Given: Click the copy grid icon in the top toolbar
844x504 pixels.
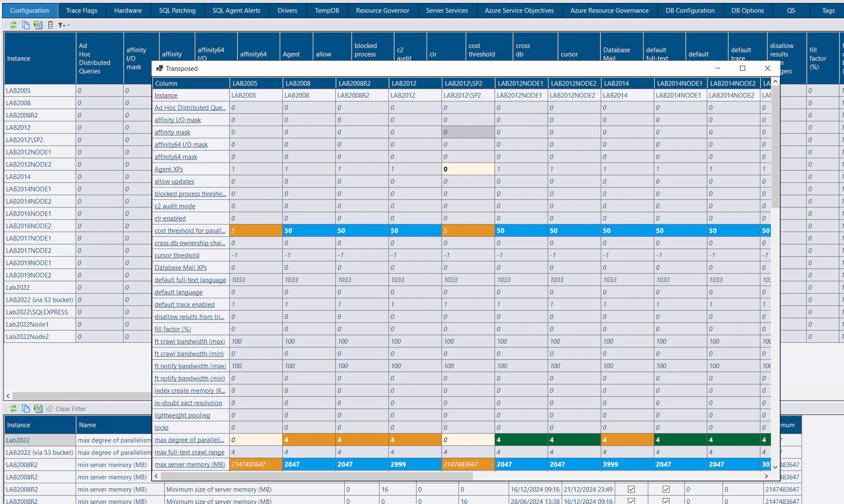Looking at the screenshot, I should (x=26, y=25).
